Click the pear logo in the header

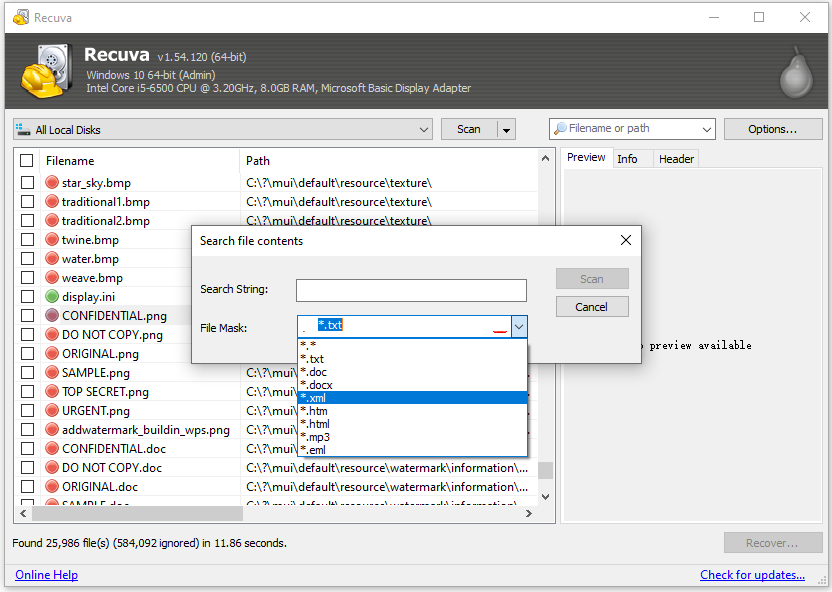[x=795, y=72]
